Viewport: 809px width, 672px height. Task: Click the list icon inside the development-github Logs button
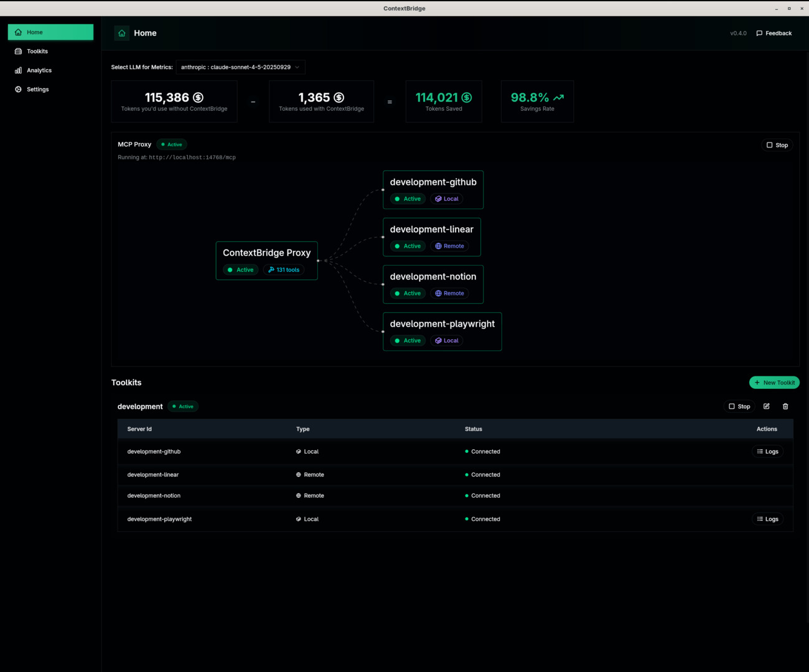(760, 451)
